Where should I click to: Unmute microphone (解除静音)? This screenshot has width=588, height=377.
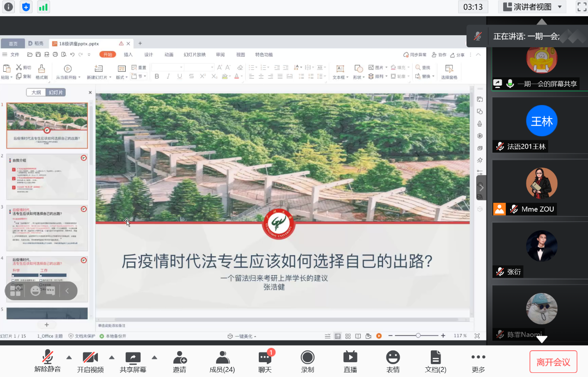pos(47,361)
